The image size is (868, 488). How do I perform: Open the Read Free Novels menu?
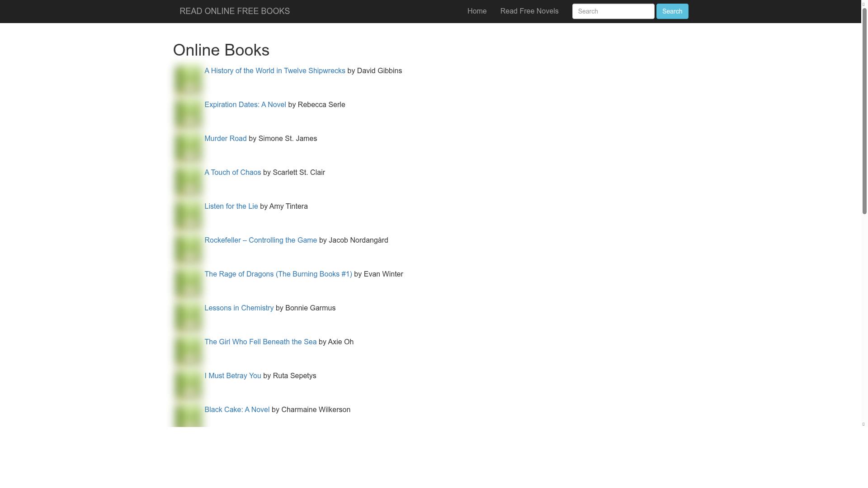pyautogui.click(x=529, y=11)
